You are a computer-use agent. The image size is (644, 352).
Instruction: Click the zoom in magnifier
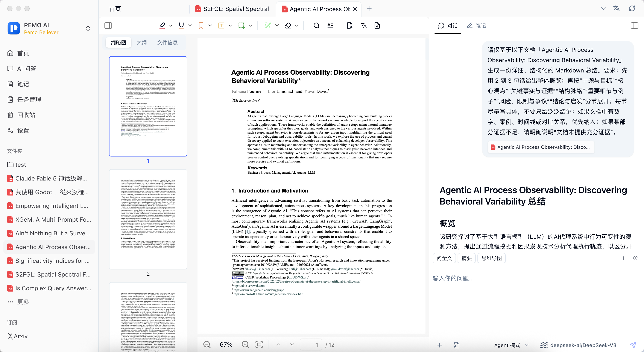pyautogui.click(x=245, y=345)
